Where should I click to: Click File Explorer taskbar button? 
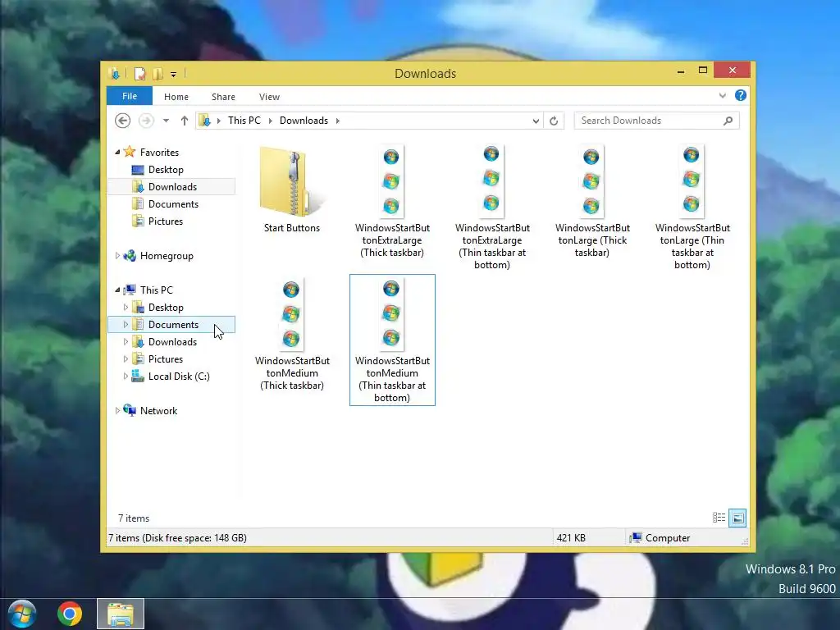click(x=121, y=614)
